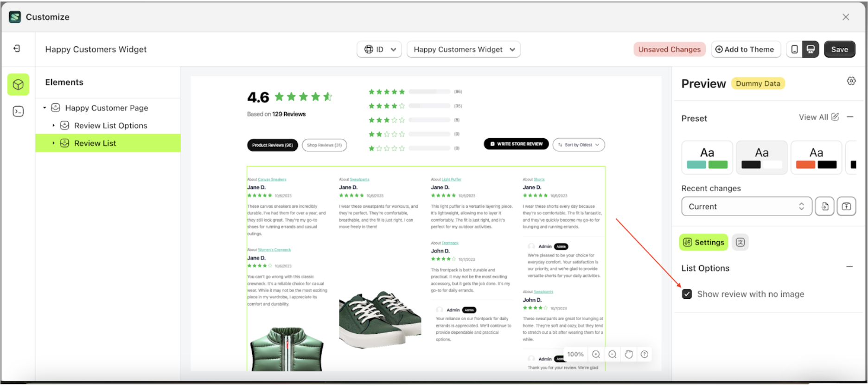Image resolution: width=868 pixels, height=387 pixels.
Task: Expand the Review List Options tree arrow
Action: 53,125
